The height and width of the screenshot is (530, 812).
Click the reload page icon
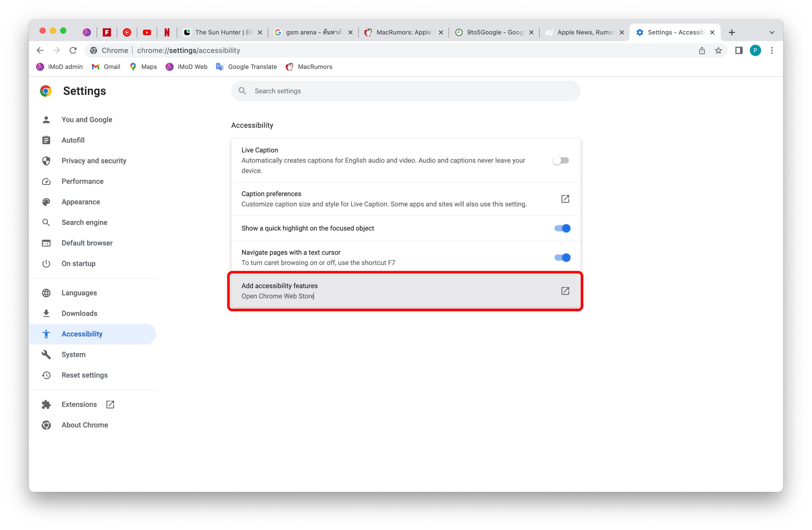(73, 50)
